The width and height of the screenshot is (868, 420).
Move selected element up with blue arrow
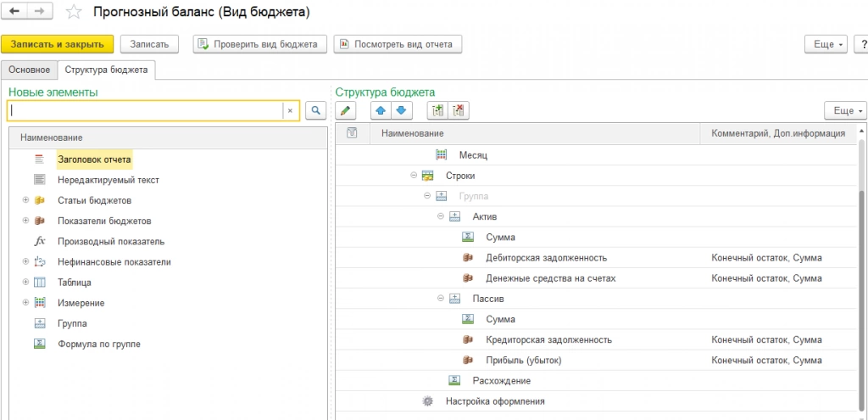pos(381,110)
